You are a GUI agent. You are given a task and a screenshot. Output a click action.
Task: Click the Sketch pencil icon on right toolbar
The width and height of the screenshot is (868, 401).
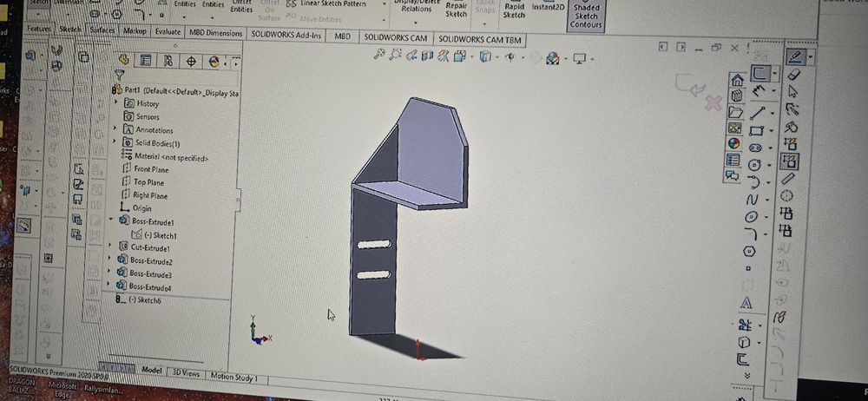[x=795, y=56]
